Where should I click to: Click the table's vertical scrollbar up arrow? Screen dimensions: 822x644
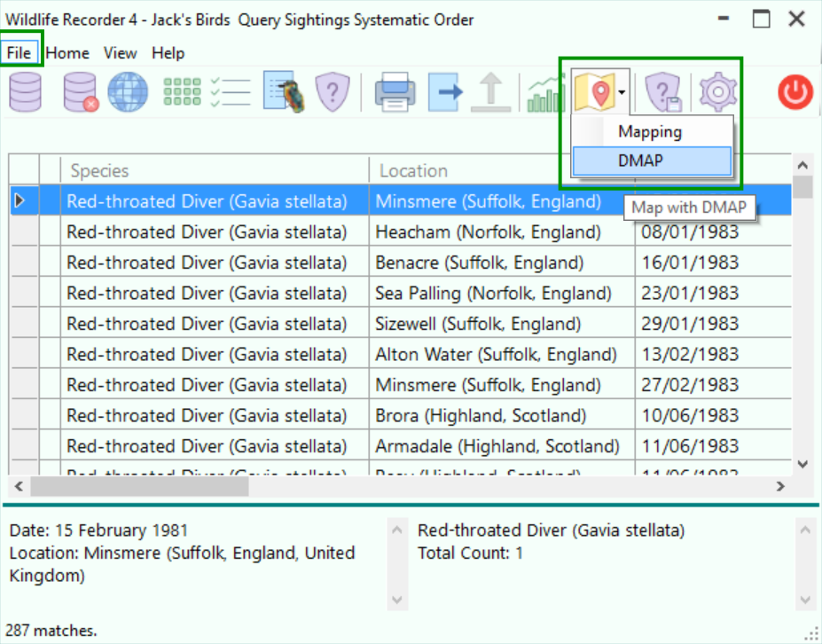click(802, 165)
